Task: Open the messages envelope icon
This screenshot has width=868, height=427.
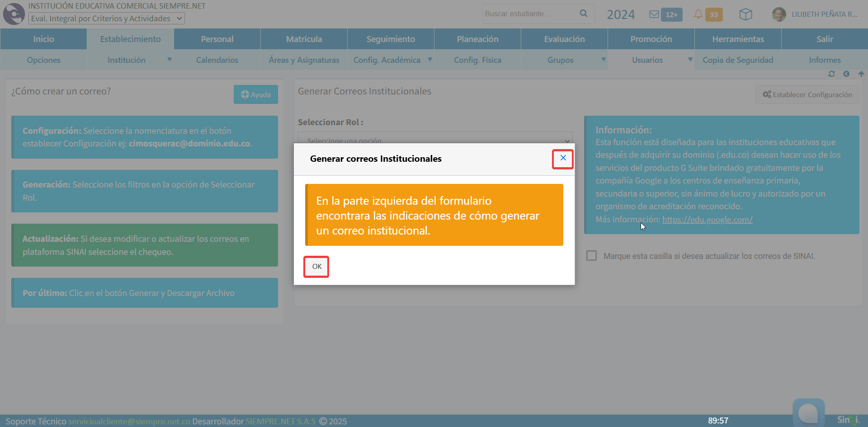Action: pyautogui.click(x=654, y=14)
